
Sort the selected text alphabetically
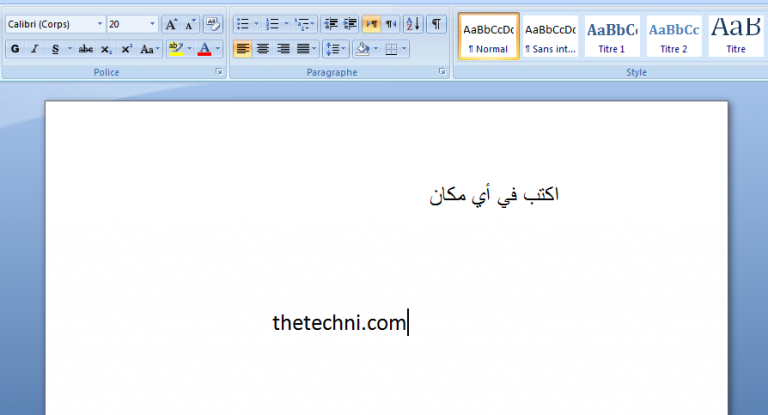click(x=412, y=24)
